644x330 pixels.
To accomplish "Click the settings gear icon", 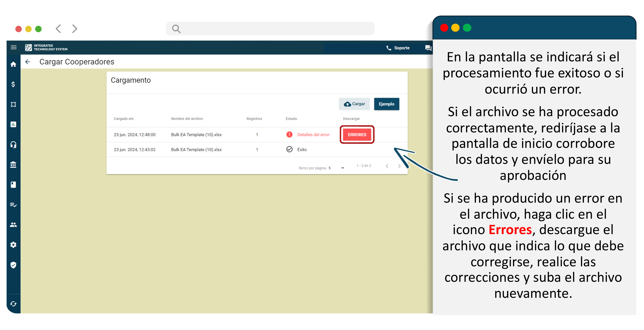I will click(x=14, y=245).
